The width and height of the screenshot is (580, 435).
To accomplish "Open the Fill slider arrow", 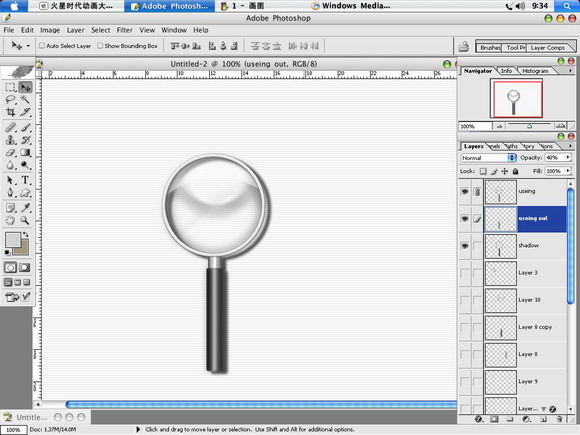I will pos(568,171).
